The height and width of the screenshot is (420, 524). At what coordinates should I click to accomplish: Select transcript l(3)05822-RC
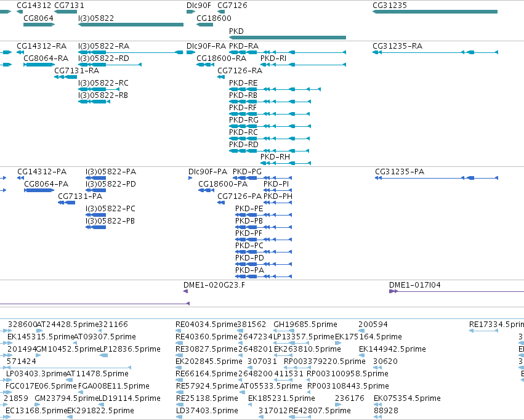coord(103,83)
